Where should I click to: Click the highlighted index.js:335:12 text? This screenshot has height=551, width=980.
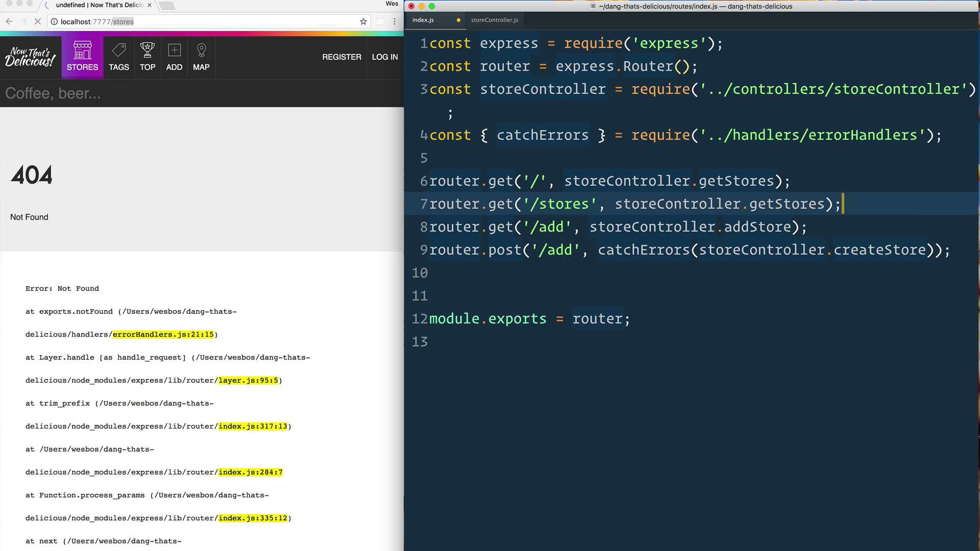pos(253,518)
